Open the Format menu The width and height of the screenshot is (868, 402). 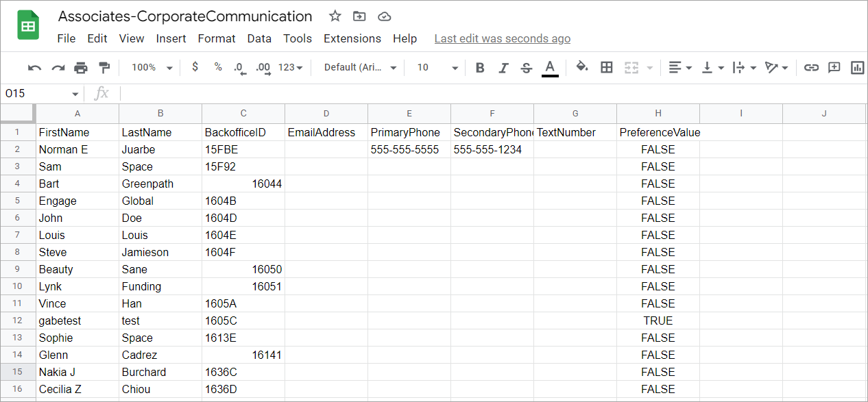click(x=216, y=39)
